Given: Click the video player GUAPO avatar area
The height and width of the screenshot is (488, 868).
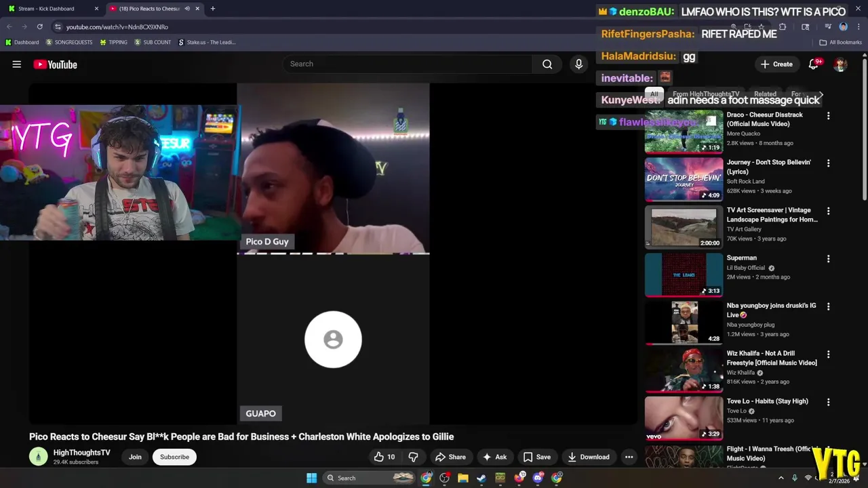Looking at the screenshot, I should 333,340.
